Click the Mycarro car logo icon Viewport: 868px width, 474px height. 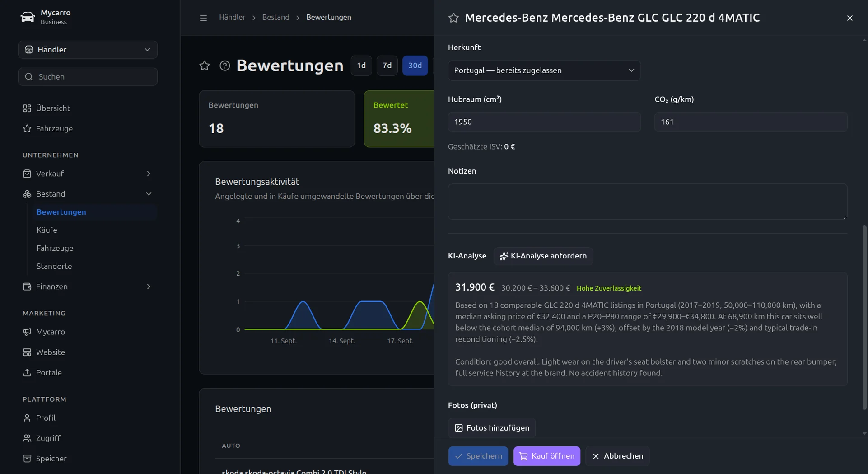(28, 17)
